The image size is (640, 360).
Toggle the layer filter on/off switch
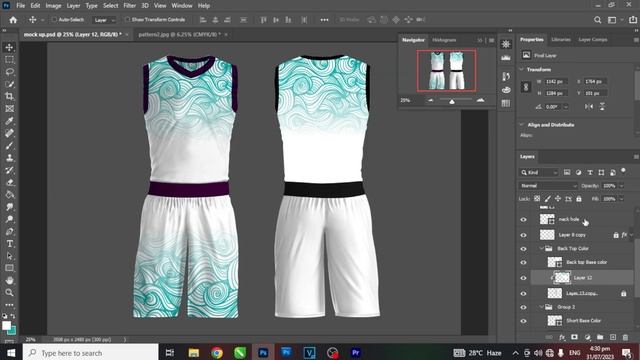coord(623,171)
